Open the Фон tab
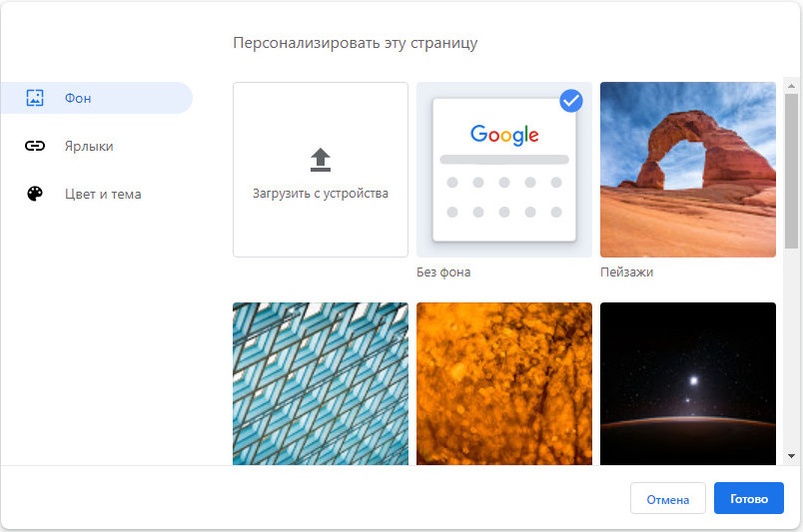803x532 pixels. point(96,98)
